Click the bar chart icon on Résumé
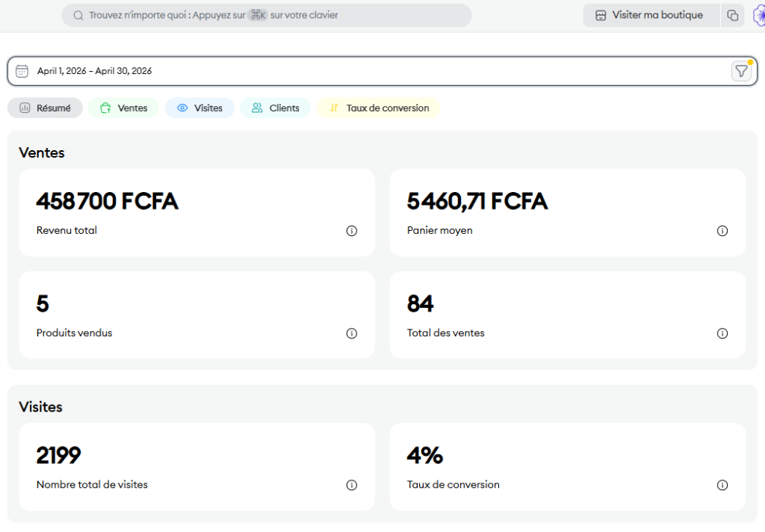Image resolution: width=765 pixels, height=532 pixels. pyautogui.click(x=25, y=108)
